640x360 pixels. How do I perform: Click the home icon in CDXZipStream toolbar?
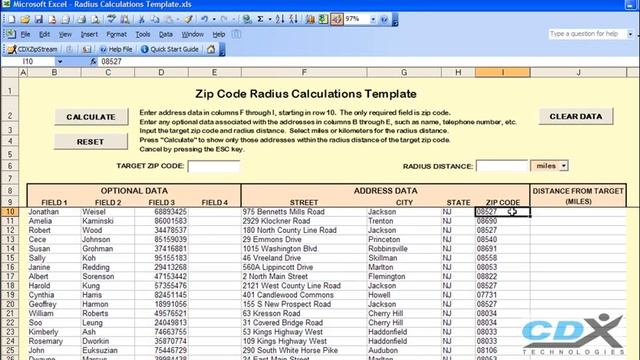coord(211,49)
